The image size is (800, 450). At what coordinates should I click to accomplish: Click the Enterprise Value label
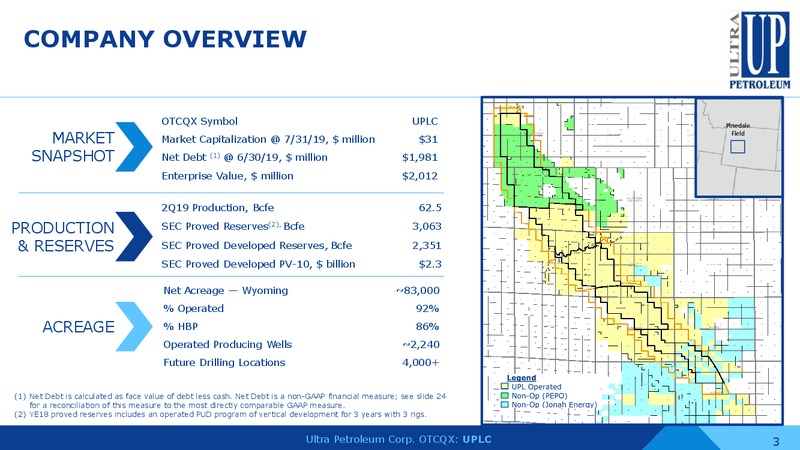coord(228,176)
